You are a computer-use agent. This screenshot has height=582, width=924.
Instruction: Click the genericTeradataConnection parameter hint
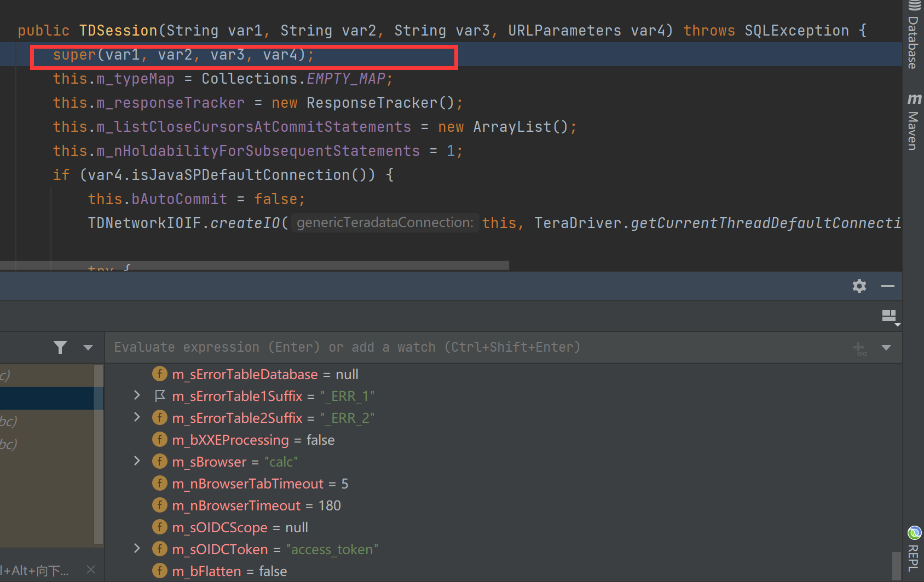pyautogui.click(x=385, y=223)
